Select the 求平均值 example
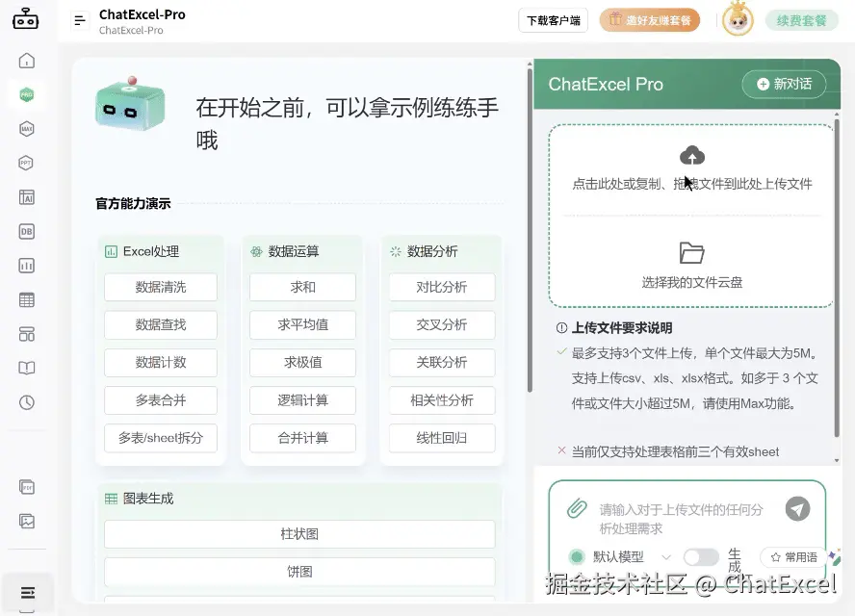The image size is (855, 616). (302, 324)
